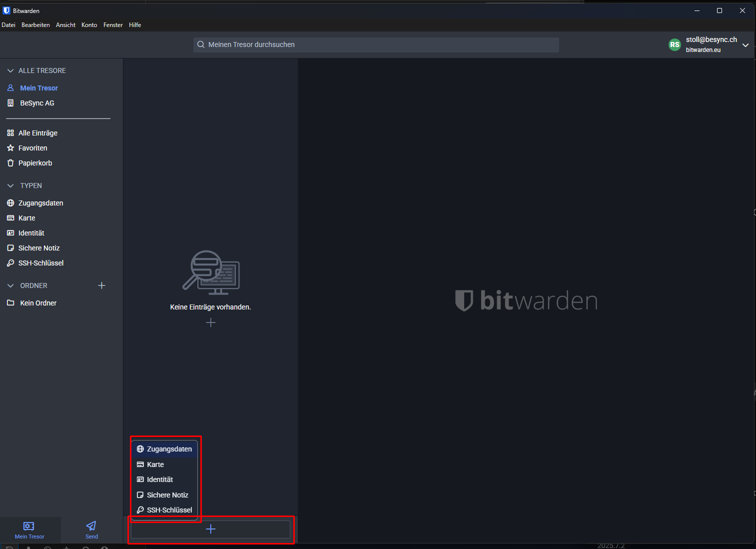Collapse the ORDNER section
This screenshot has height=549, width=756.
click(10, 285)
